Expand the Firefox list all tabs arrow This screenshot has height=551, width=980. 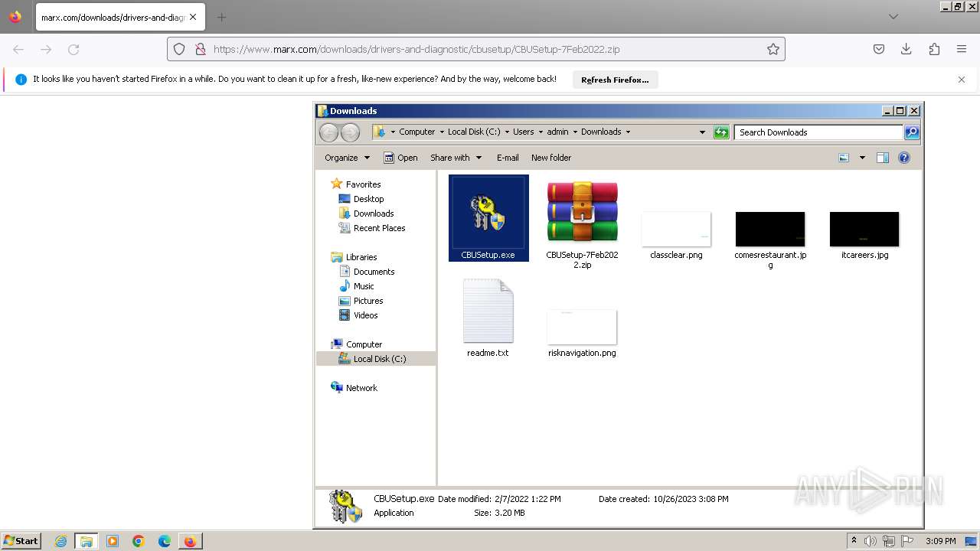[x=893, y=17]
